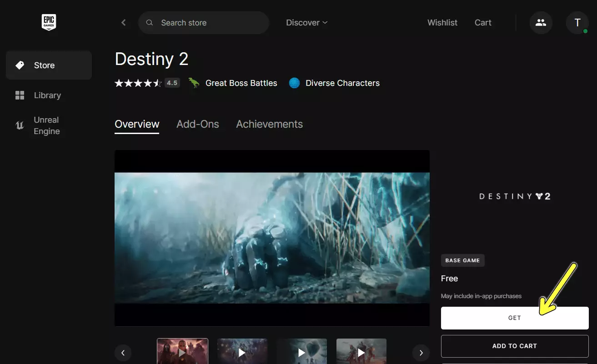Click the GET button to claim Destiny 2
597x364 pixels.
click(x=514, y=318)
